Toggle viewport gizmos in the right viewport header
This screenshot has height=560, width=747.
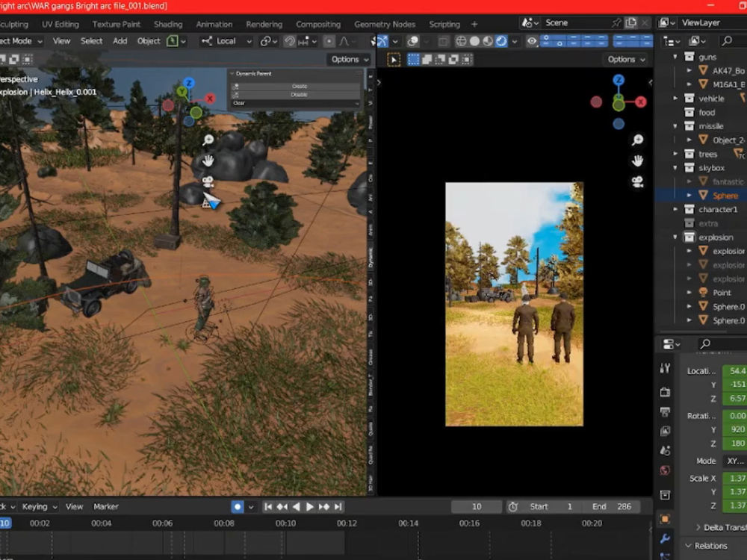point(383,41)
